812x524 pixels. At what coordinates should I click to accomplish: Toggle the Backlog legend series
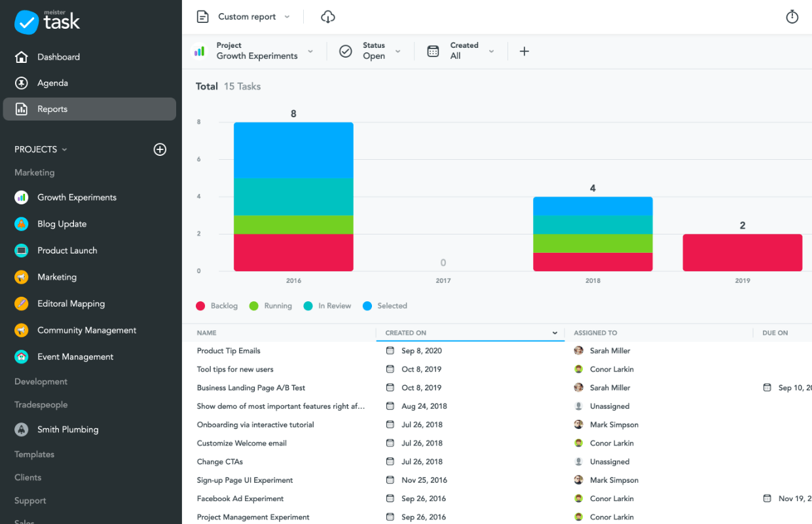217,306
